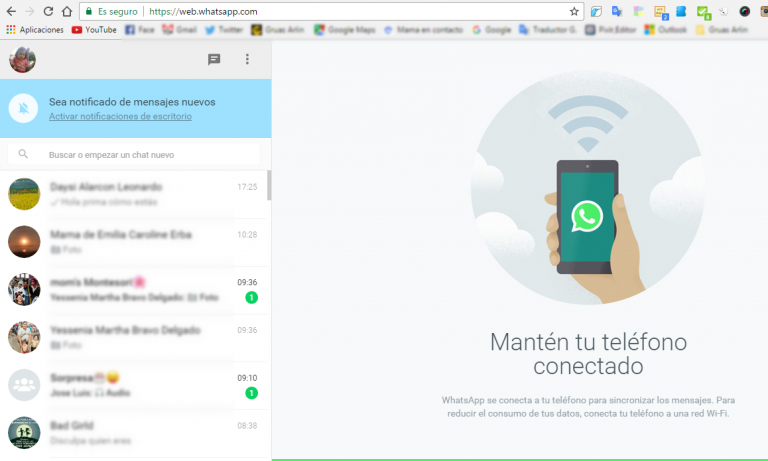Click the Google Translate extension icon
768x461 pixels.
tap(617, 11)
